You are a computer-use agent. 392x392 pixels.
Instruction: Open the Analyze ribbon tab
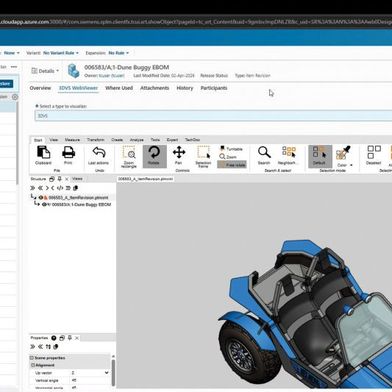137,140
